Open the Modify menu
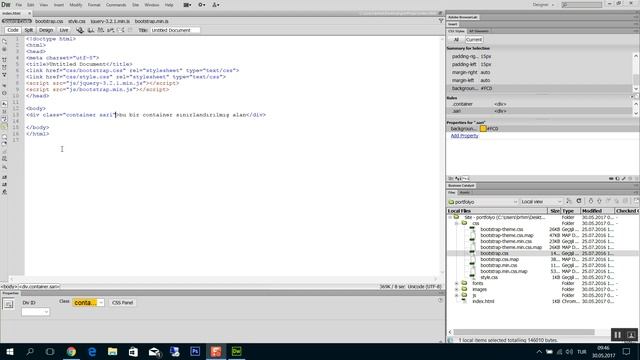The width and height of the screenshot is (640, 360). pyautogui.click(x=76, y=5)
